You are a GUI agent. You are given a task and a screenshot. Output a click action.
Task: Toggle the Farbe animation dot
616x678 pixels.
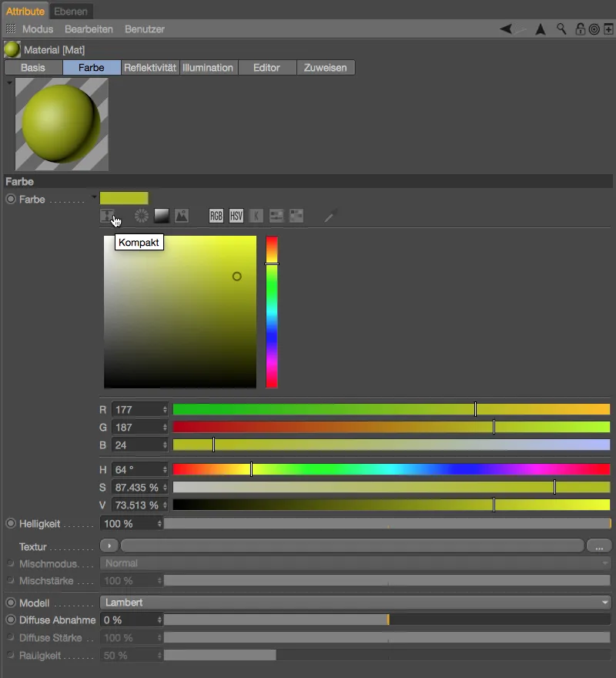point(11,199)
